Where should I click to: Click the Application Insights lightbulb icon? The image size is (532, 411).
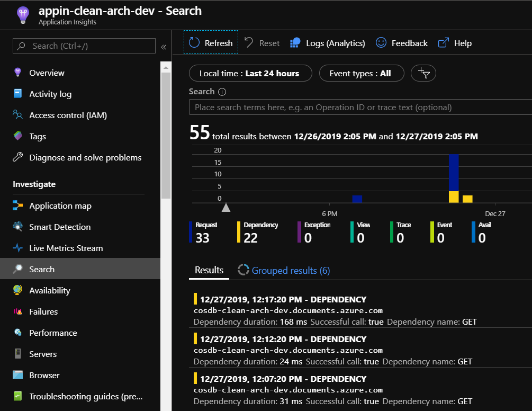point(23,15)
